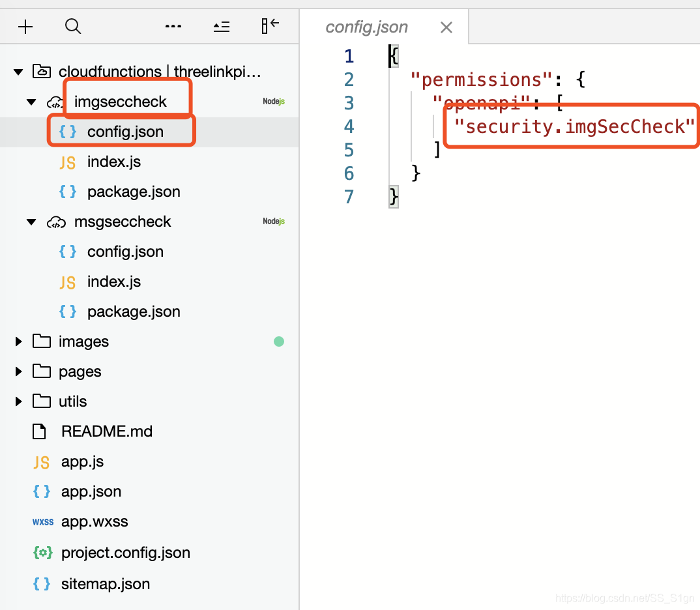Viewport: 700px width, 610px height.
Task: Click the JS icon of msgseccheck index.js
Action: coord(67,282)
